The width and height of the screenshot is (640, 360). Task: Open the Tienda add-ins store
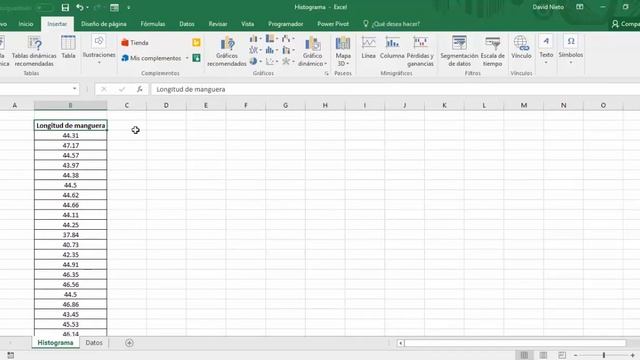click(x=135, y=42)
